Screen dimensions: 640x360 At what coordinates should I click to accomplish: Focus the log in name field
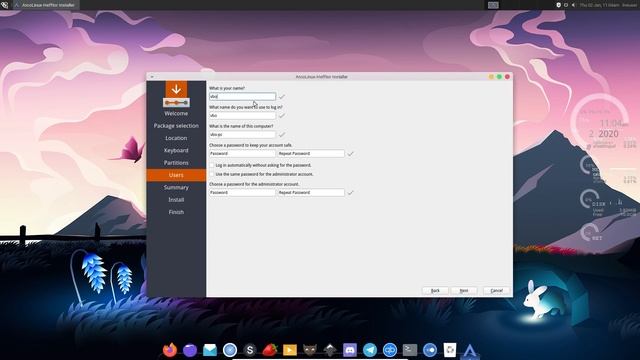coord(242,116)
